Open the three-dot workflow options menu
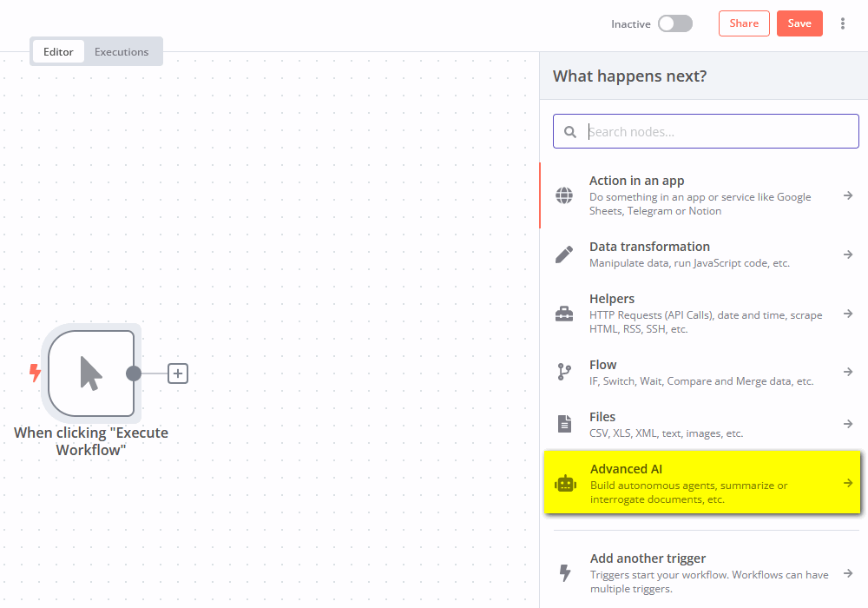This screenshot has height=608, width=868. tap(842, 24)
